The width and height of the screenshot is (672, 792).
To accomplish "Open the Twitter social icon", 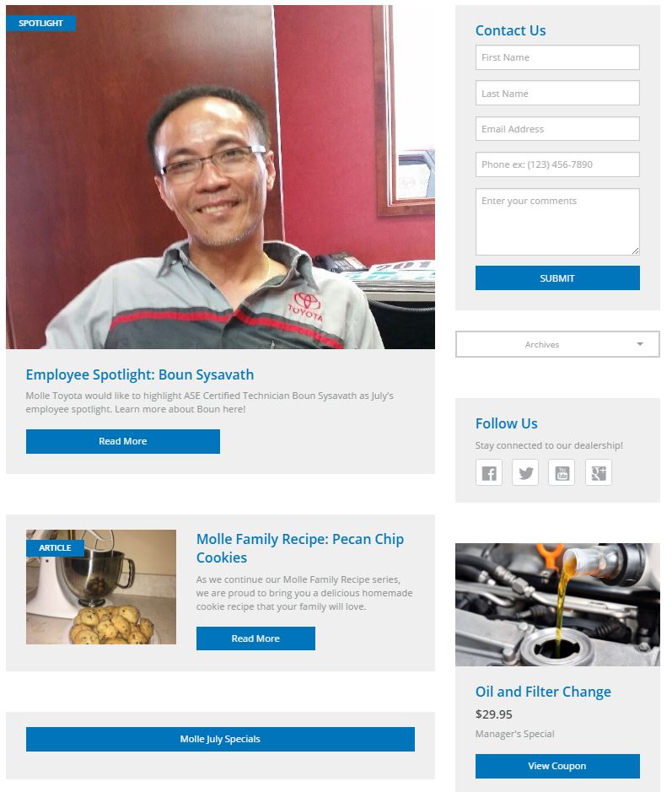I will click(525, 472).
